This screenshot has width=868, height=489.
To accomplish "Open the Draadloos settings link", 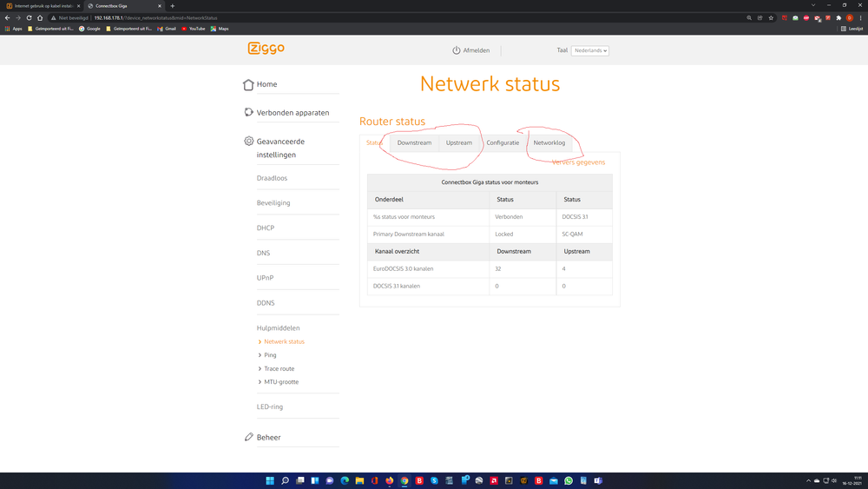I will (272, 178).
